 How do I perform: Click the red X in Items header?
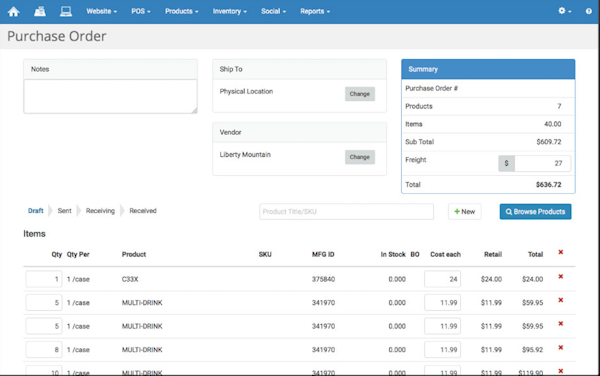pos(561,252)
